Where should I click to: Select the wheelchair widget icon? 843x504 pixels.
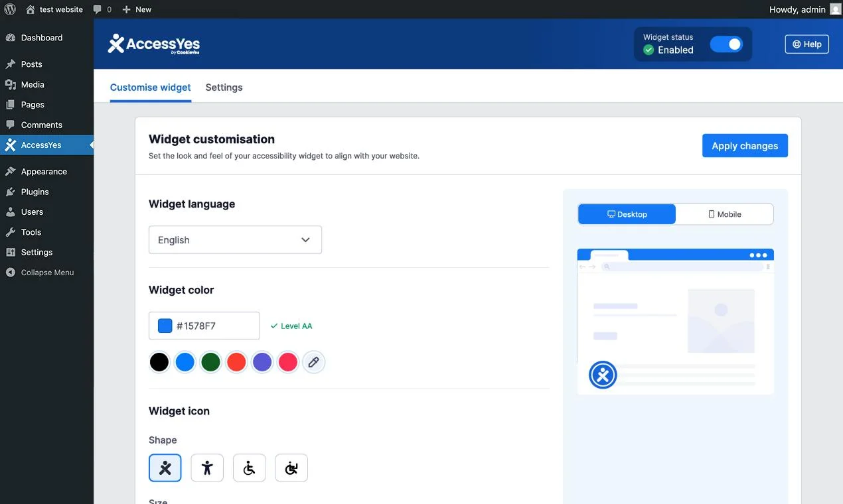point(249,468)
